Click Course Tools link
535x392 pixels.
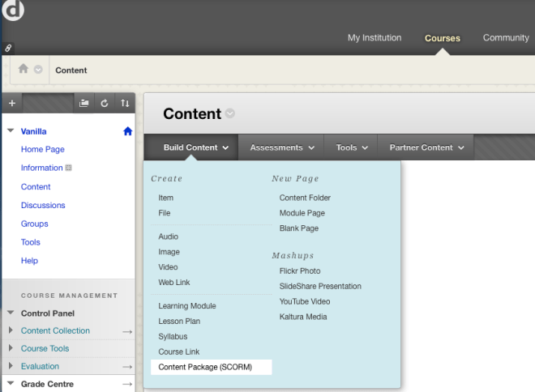(45, 348)
